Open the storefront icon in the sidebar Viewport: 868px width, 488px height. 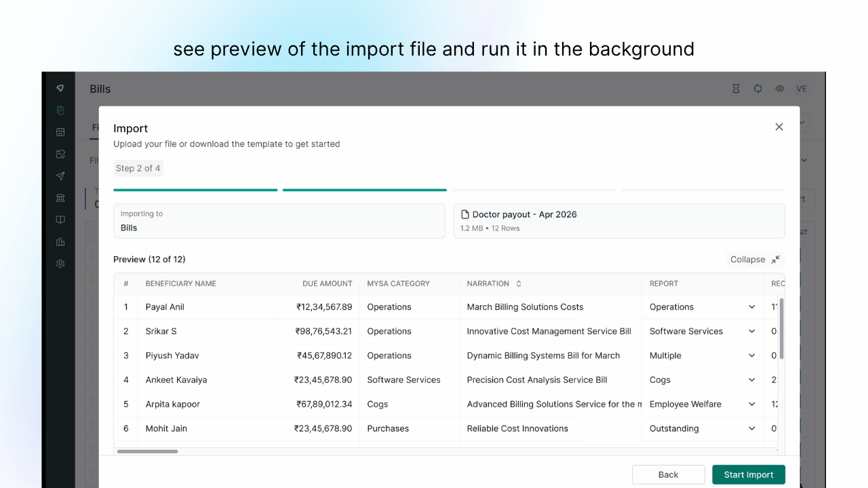click(60, 132)
